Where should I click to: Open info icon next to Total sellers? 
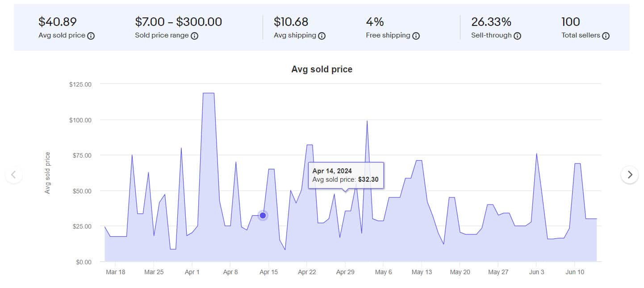coord(606,36)
